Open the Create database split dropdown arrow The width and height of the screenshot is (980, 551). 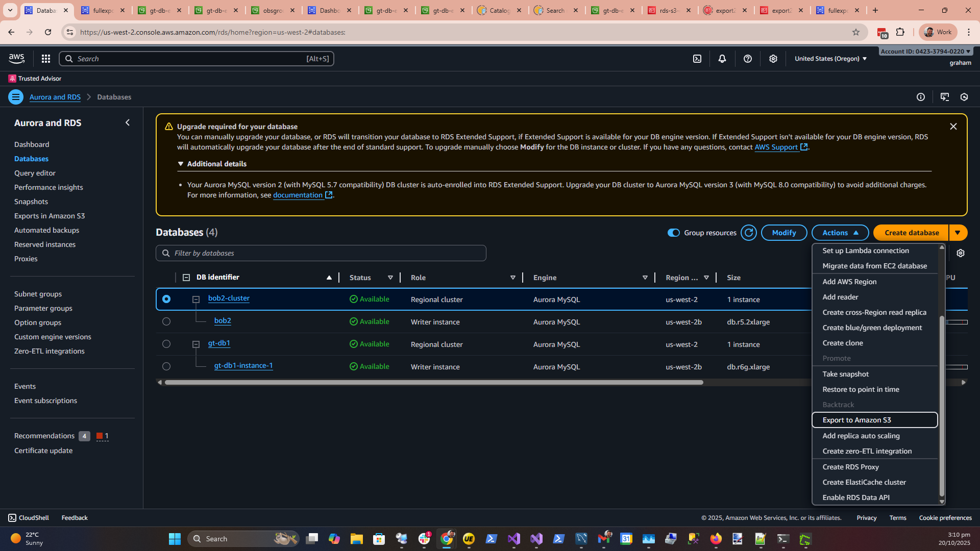coord(958,233)
